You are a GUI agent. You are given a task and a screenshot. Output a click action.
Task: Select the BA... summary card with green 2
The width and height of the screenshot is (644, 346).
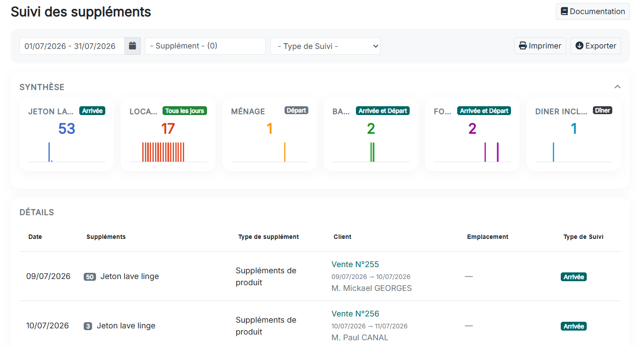(x=371, y=134)
